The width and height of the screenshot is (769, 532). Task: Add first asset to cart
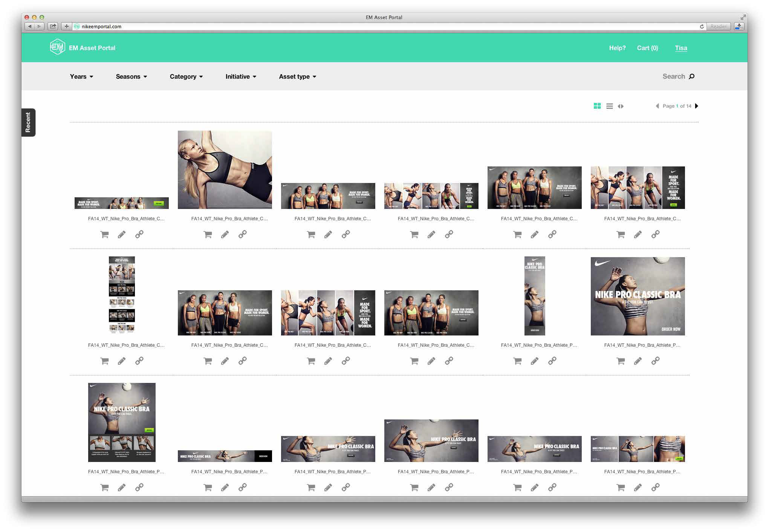(x=105, y=235)
